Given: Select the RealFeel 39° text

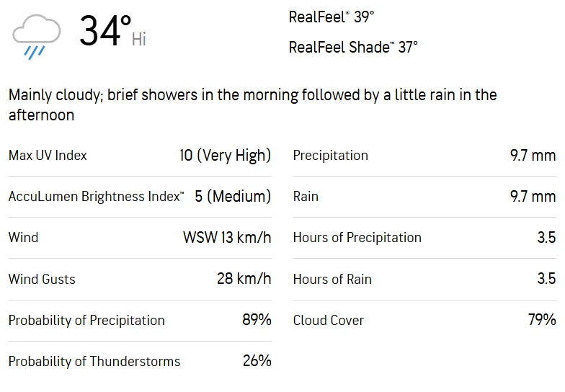Looking at the screenshot, I should (332, 17).
